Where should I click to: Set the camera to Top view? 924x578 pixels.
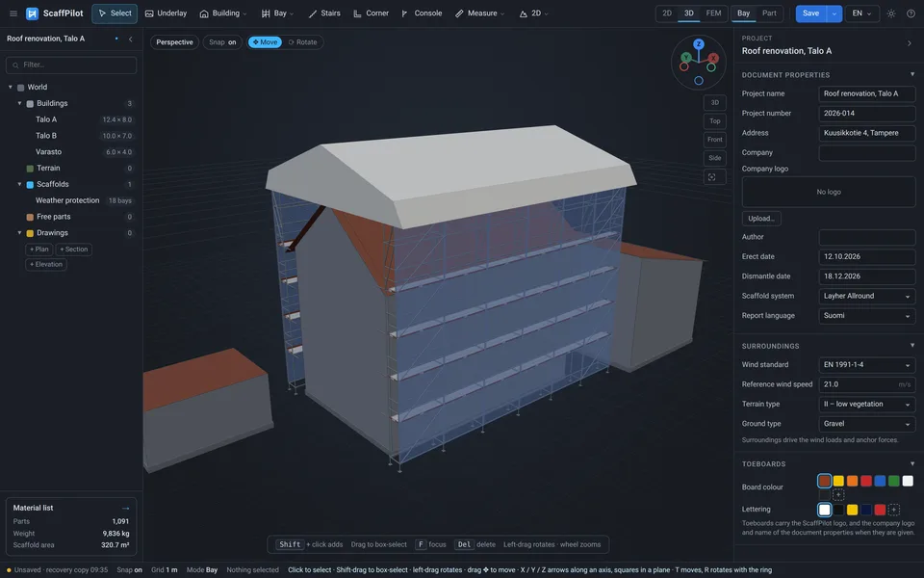715,121
